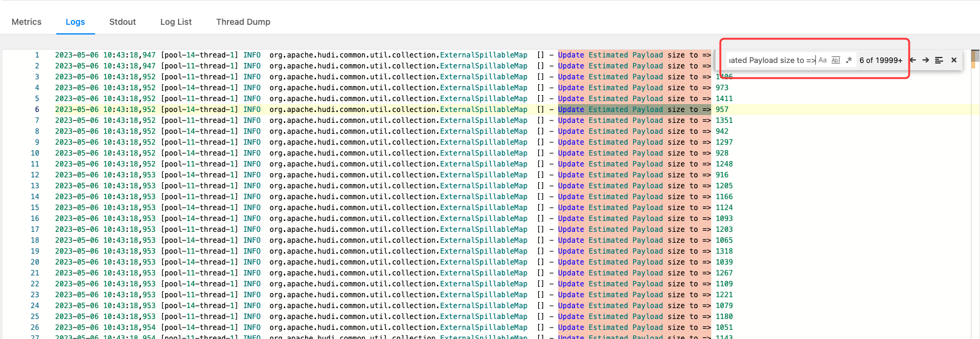Click payload value 1203 on line 17
This screenshot has height=339, width=980.
click(x=724, y=229)
